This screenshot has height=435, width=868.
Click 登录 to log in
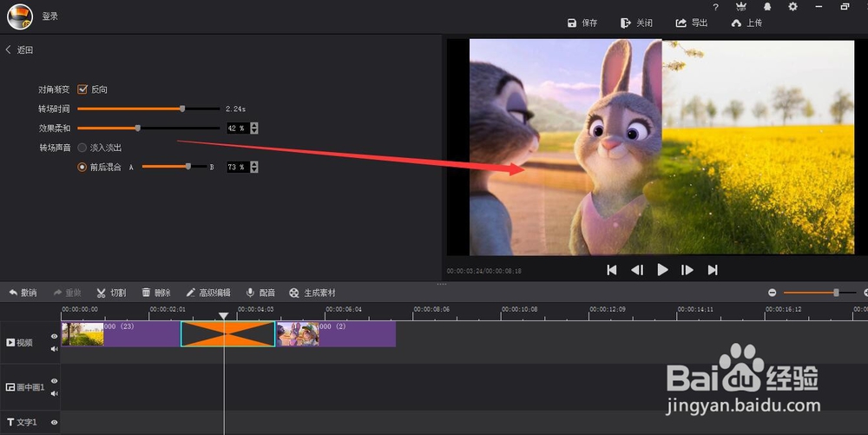(49, 16)
